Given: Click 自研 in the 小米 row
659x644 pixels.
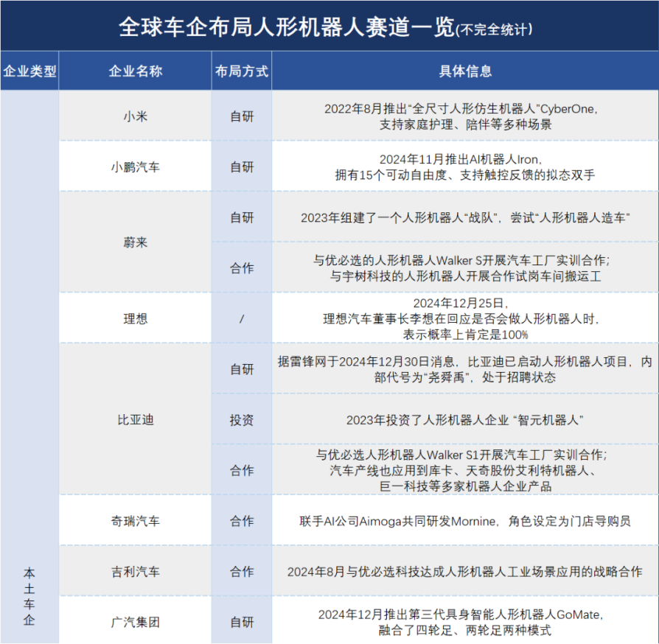Looking at the screenshot, I should tap(242, 116).
